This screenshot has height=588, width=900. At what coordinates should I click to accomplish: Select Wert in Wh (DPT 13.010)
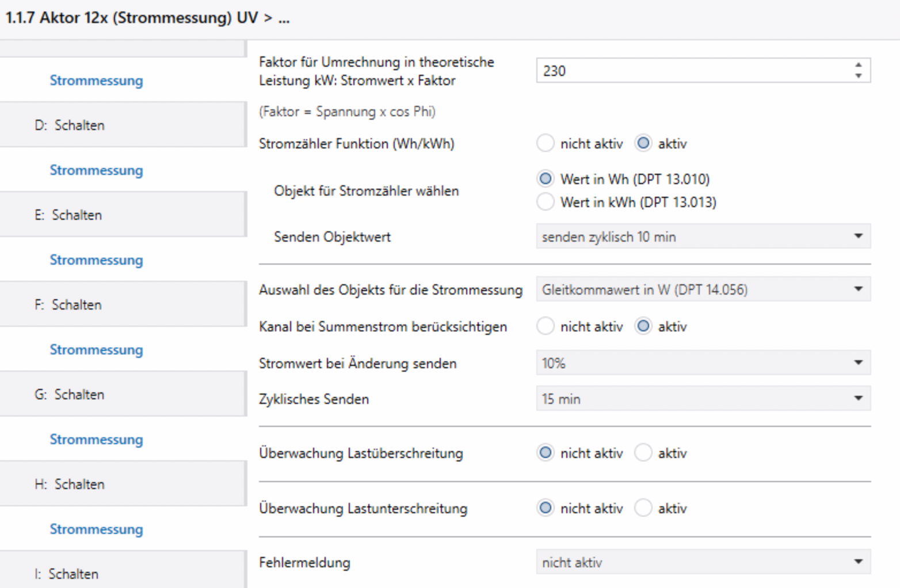point(545,179)
